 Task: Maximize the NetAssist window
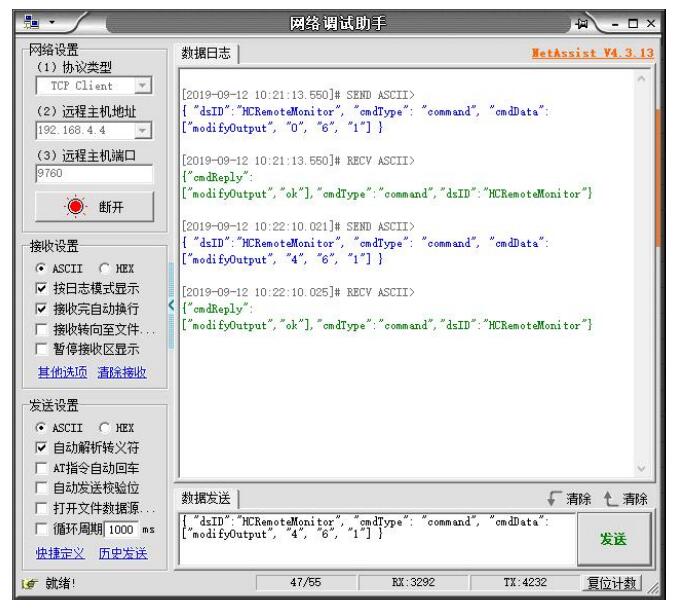pos(633,24)
